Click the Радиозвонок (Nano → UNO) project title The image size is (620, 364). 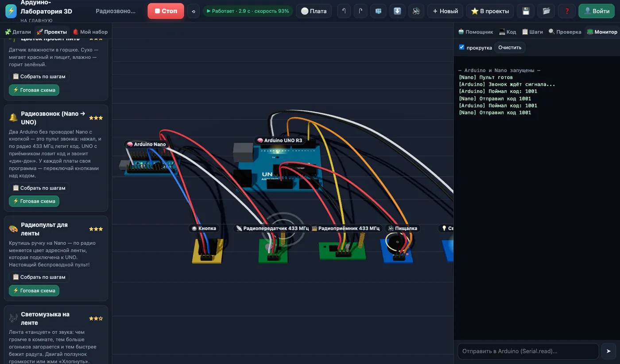coord(53,118)
